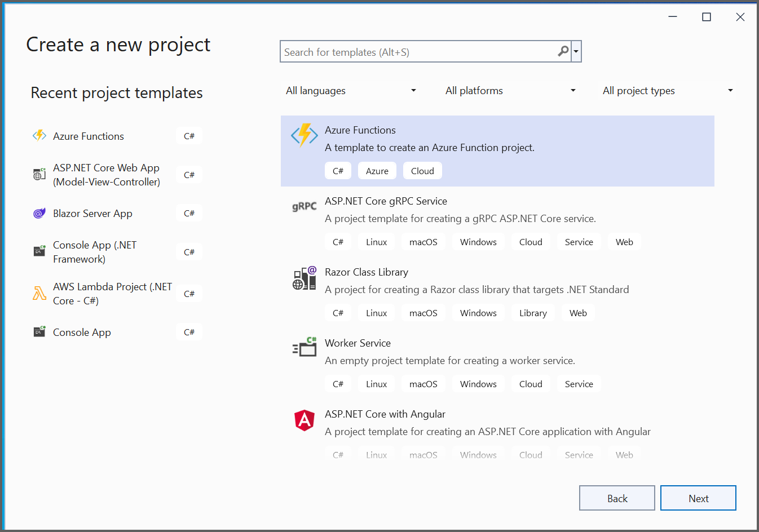Select the ASP.NET Core with Angular template title
Viewport: 759px width, 532px height.
(x=385, y=414)
